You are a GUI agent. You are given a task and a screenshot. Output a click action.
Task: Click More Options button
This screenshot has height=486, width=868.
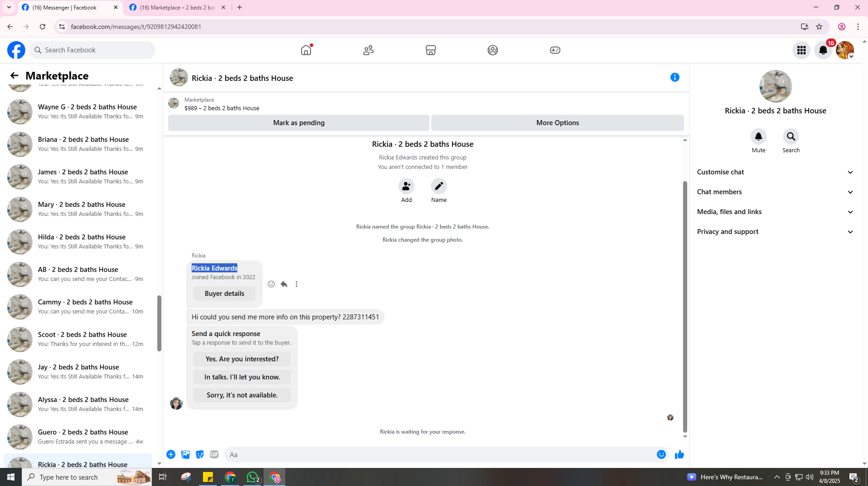(557, 123)
